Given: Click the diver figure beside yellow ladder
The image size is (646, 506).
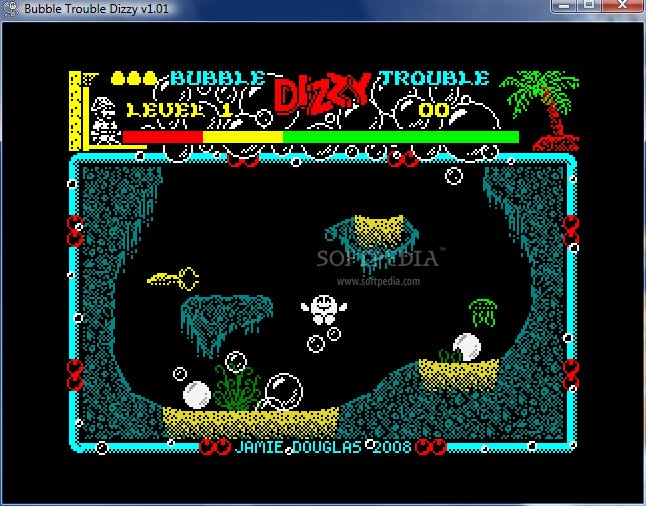Looking at the screenshot, I should coord(104,121).
